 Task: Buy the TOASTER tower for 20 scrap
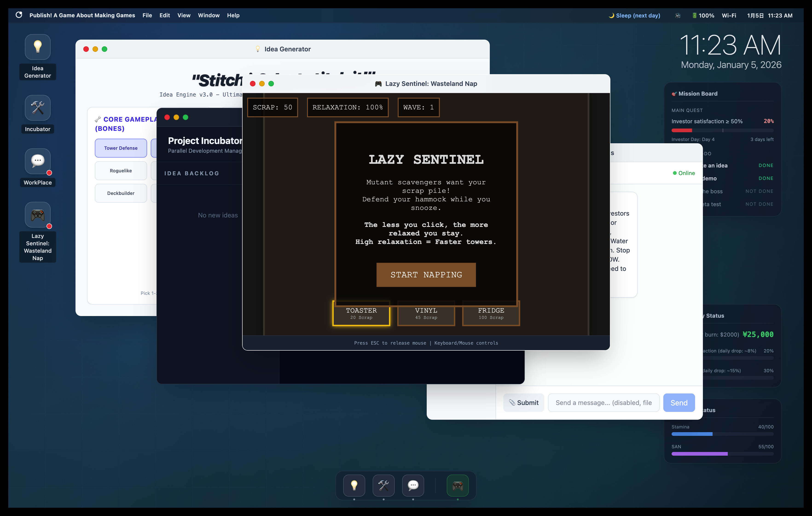tap(361, 314)
